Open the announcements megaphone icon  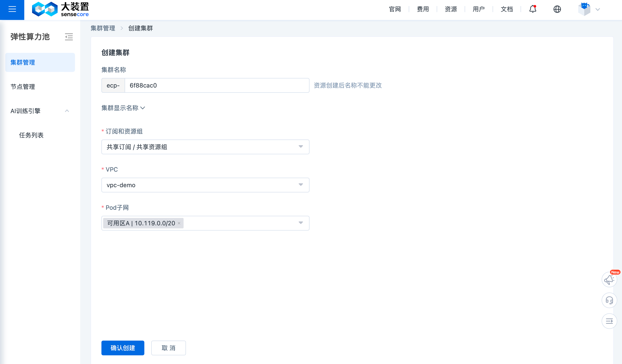coord(609,279)
